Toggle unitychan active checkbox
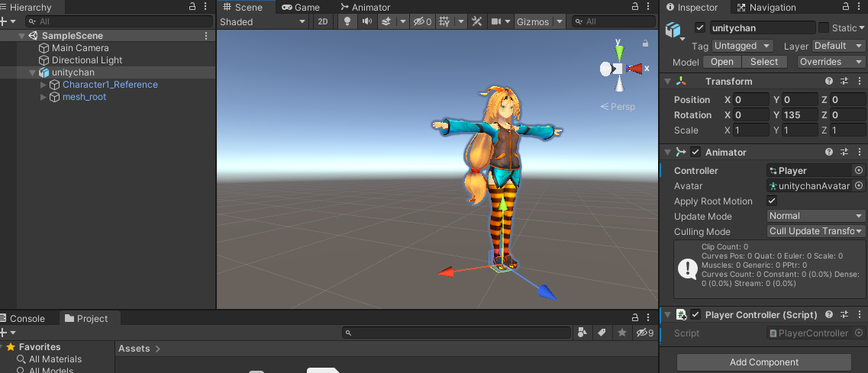This screenshot has height=373, width=868. (x=700, y=27)
